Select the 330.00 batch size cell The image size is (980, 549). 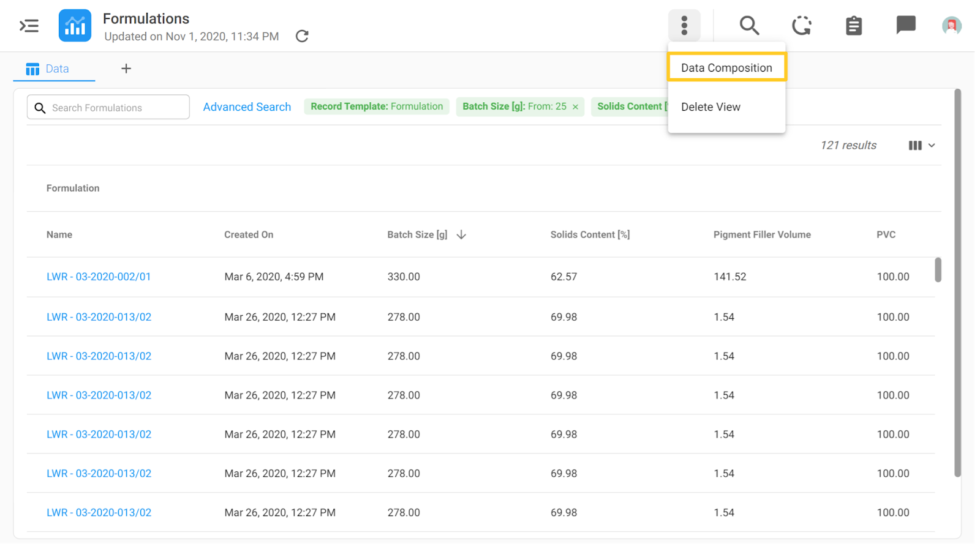click(404, 277)
